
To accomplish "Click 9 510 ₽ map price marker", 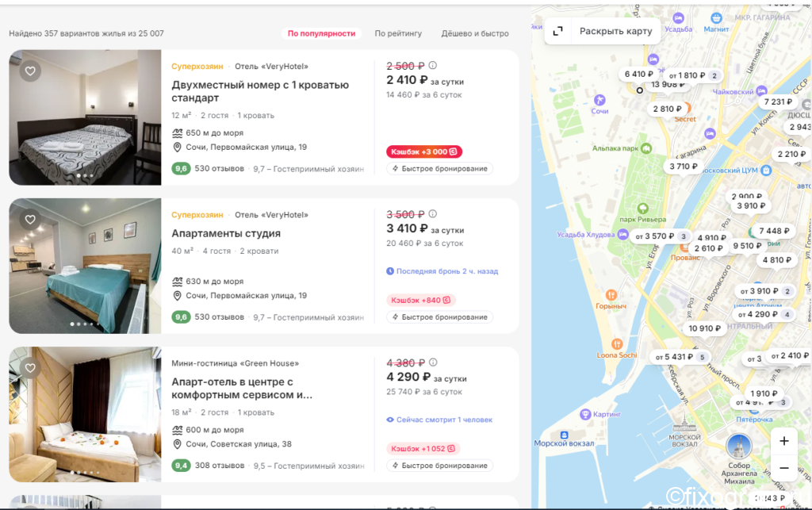I will pyautogui.click(x=747, y=246).
